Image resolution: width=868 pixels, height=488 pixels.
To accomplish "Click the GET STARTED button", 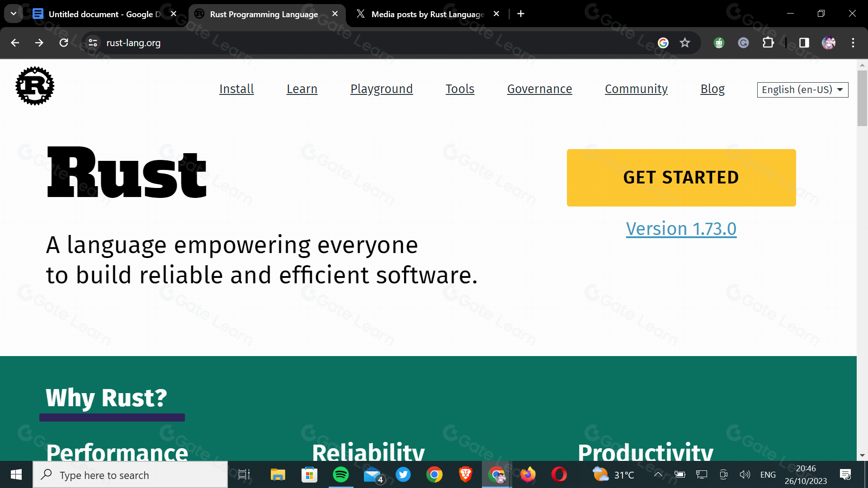I will (681, 178).
